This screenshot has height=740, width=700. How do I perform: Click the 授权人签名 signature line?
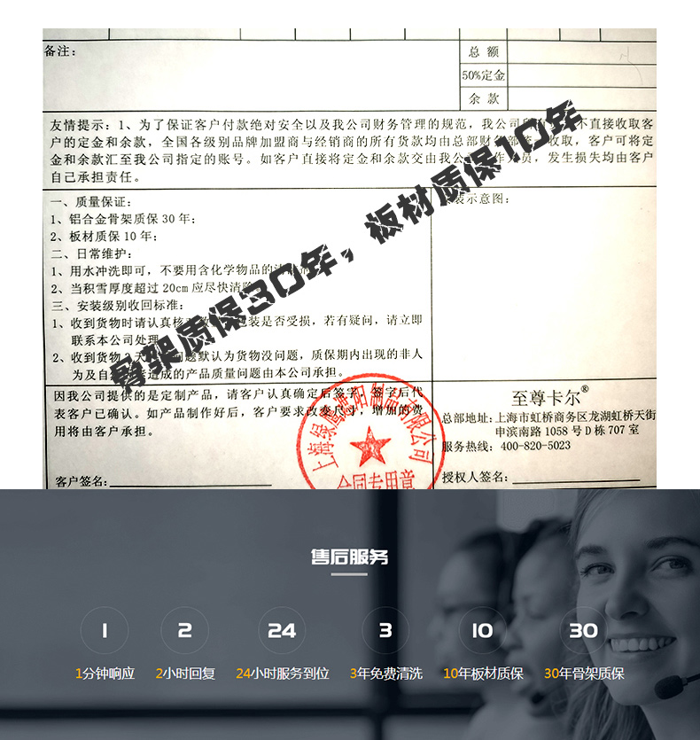pos(576,478)
